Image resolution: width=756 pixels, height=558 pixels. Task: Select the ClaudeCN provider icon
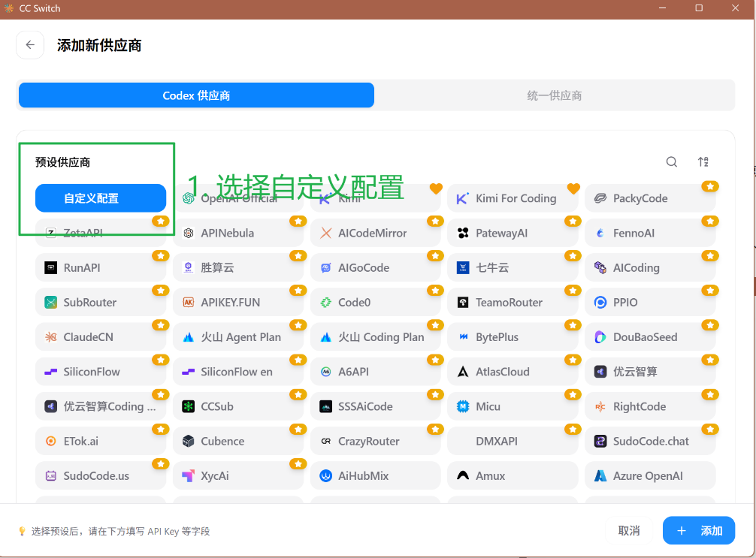pos(50,337)
